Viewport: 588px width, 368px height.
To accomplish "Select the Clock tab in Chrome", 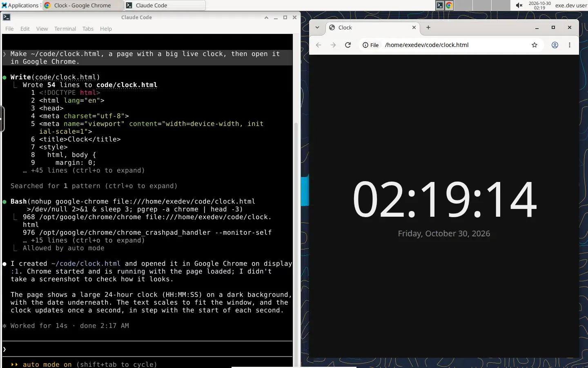I will tap(372, 27).
